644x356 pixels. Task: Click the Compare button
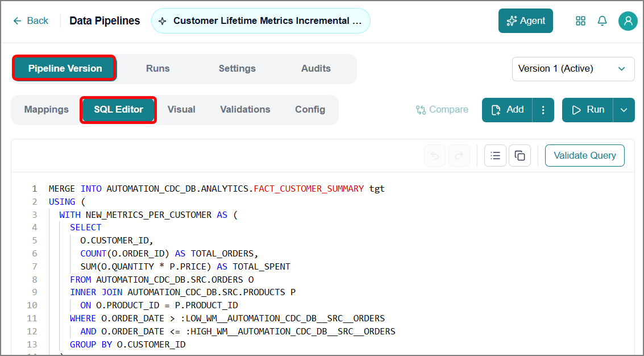pyautogui.click(x=442, y=110)
